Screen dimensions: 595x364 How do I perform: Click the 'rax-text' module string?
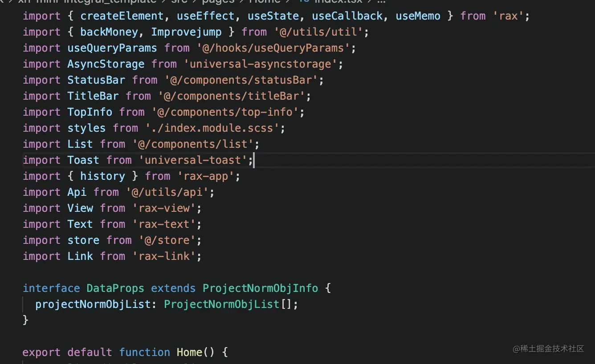164,224
